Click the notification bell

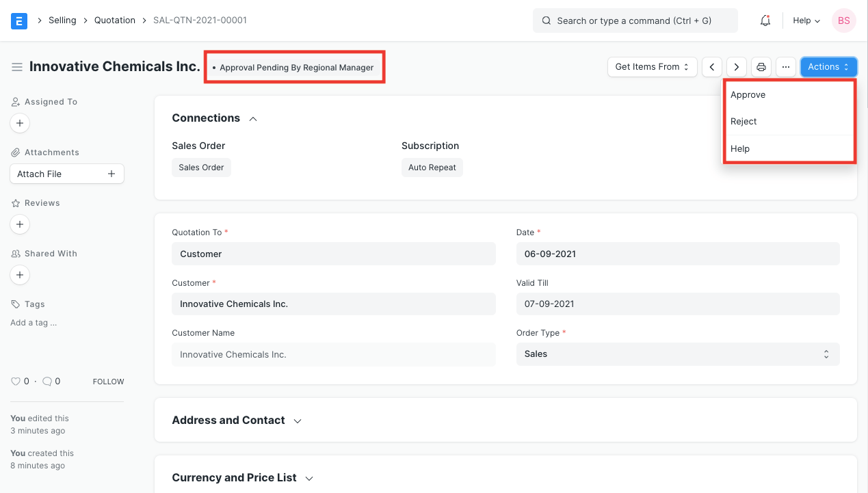[765, 21]
